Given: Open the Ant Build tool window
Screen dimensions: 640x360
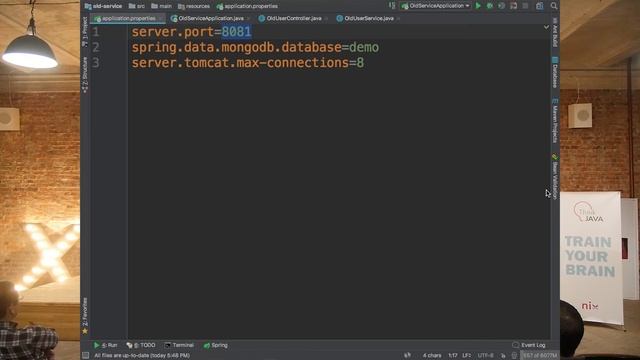Looking at the screenshot, I should [555, 32].
